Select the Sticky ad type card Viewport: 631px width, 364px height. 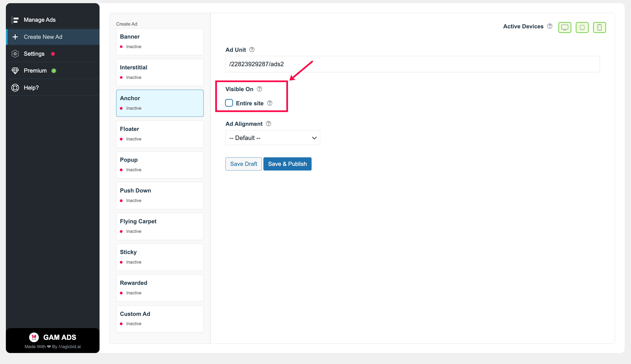[160, 257]
